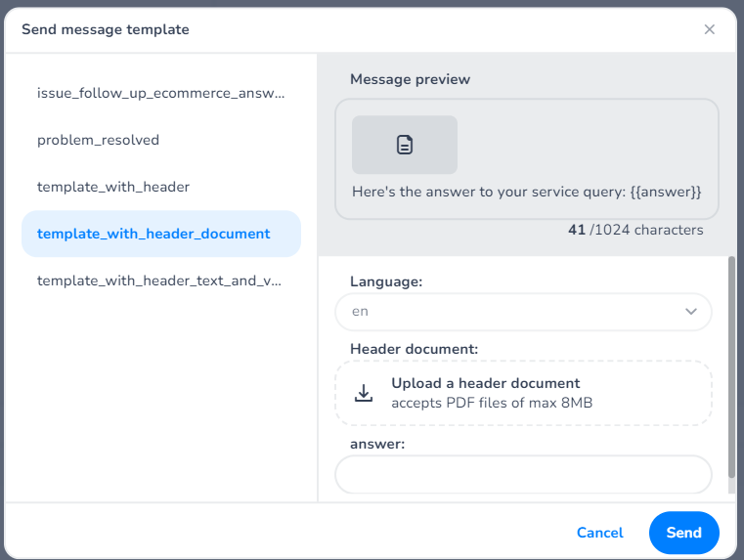The image size is (744, 560).
Task: Click the document icon in message preview
Action: (x=405, y=145)
